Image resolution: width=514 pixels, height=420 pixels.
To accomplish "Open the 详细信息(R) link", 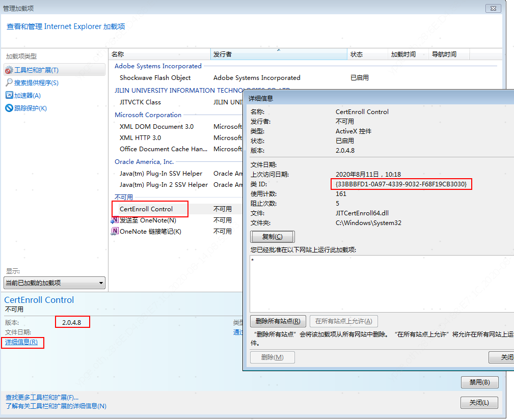I will 21,342.
